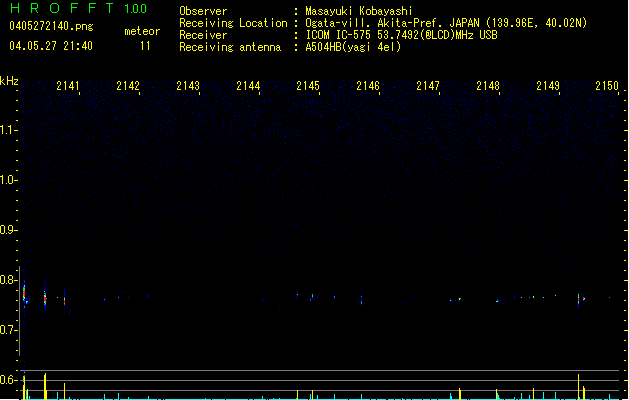Select observer name Masayuki Kobayashi
629x400 pixels.
pos(359,11)
